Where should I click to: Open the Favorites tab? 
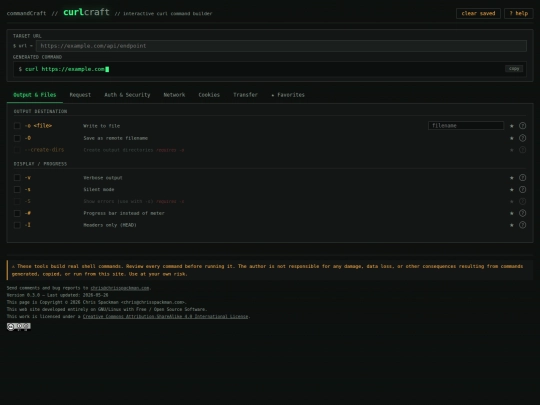(288, 95)
